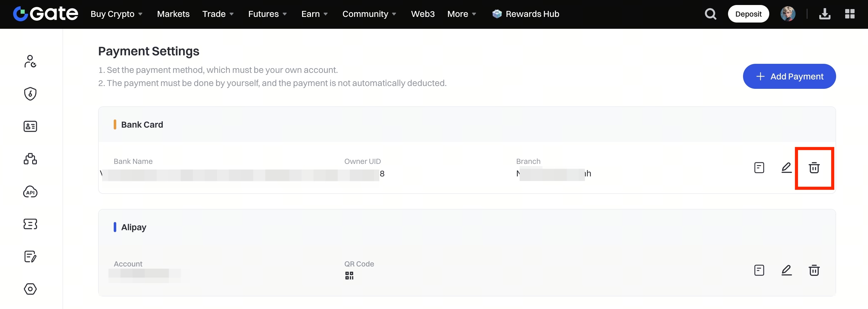Expand the Futures menu dropdown
Image resolution: width=868 pixels, height=309 pixels.
point(267,14)
